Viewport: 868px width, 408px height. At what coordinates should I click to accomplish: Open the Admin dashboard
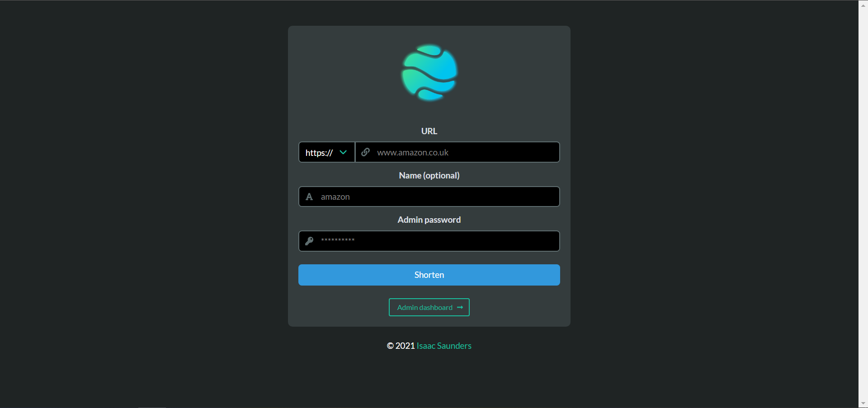(x=425, y=307)
